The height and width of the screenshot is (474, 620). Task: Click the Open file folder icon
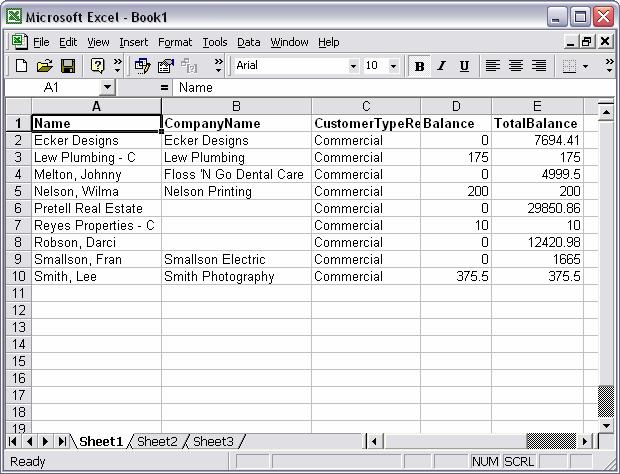click(44, 66)
